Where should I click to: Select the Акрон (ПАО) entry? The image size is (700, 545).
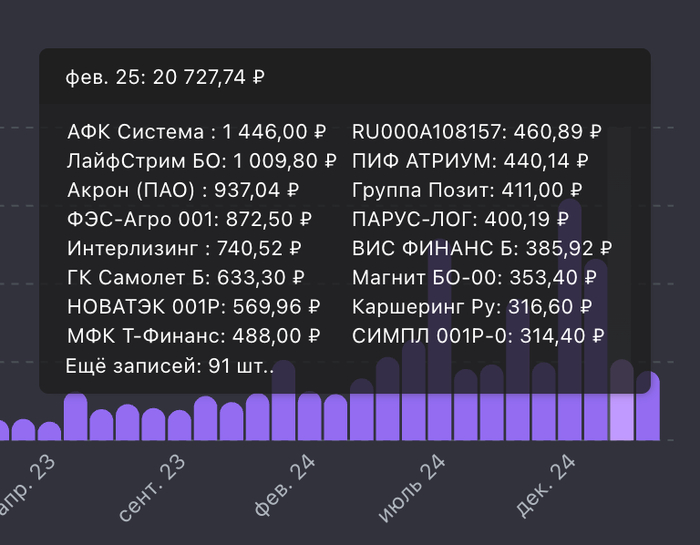click(x=184, y=190)
